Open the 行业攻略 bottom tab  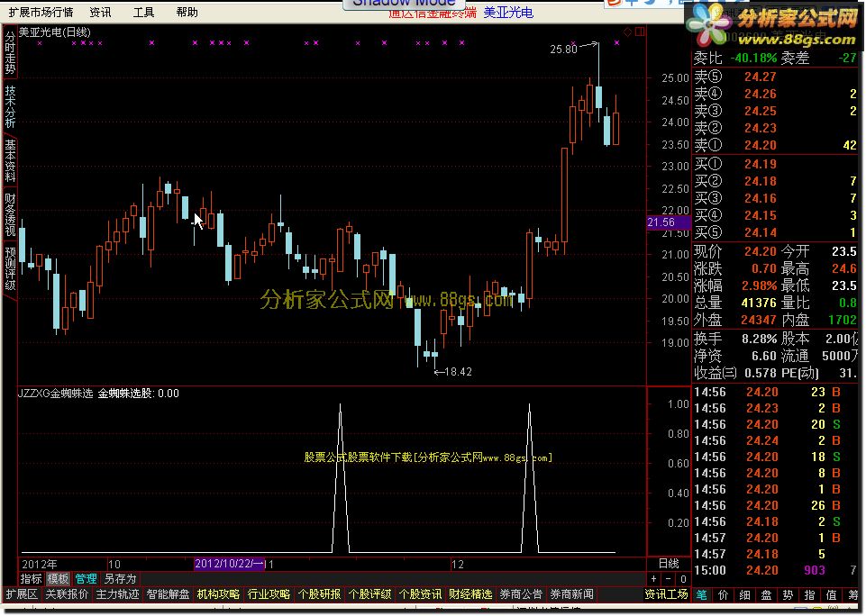(x=269, y=594)
